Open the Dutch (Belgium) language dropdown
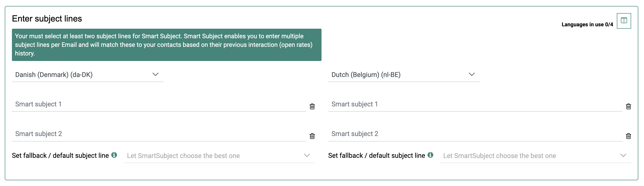644x186 pixels. point(404,75)
